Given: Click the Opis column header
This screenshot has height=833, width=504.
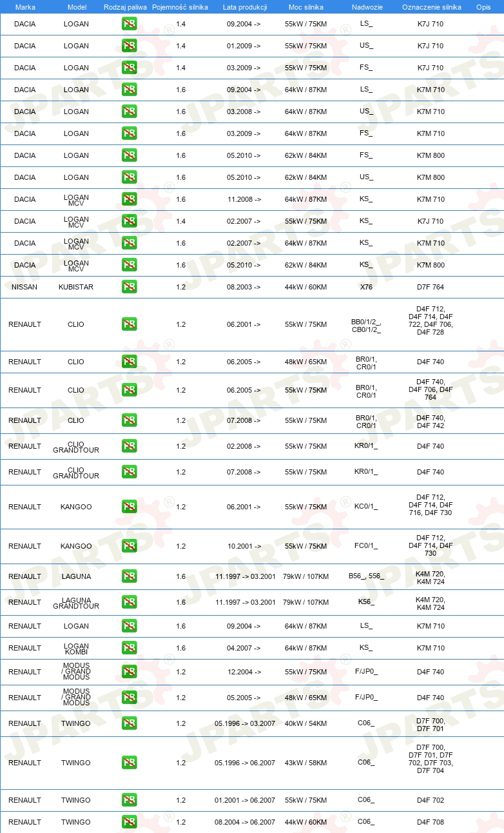Looking at the screenshot, I should [x=483, y=6].
